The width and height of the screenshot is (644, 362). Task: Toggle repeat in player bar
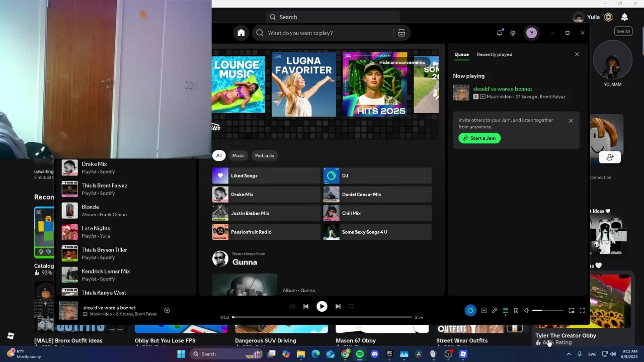click(x=352, y=306)
